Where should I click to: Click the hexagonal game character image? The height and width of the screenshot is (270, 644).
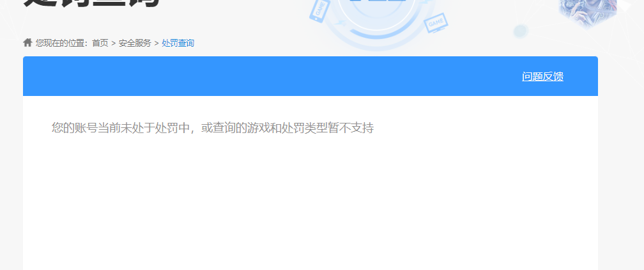click(x=587, y=12)
